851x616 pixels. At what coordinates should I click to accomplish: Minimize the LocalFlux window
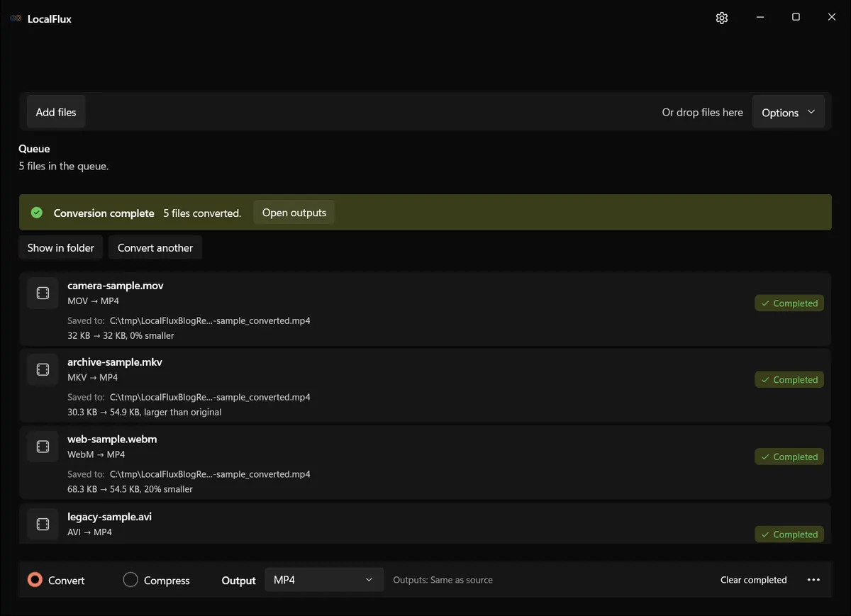coord(760,17)
